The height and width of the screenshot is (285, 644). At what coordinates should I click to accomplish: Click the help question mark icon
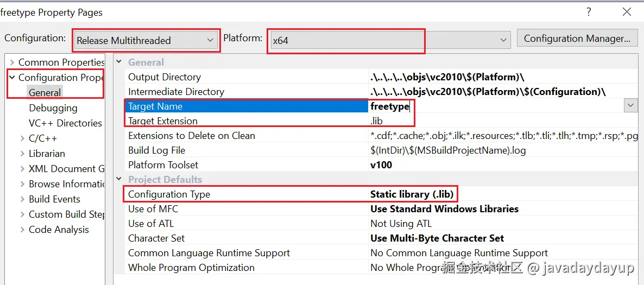point(589,12)
